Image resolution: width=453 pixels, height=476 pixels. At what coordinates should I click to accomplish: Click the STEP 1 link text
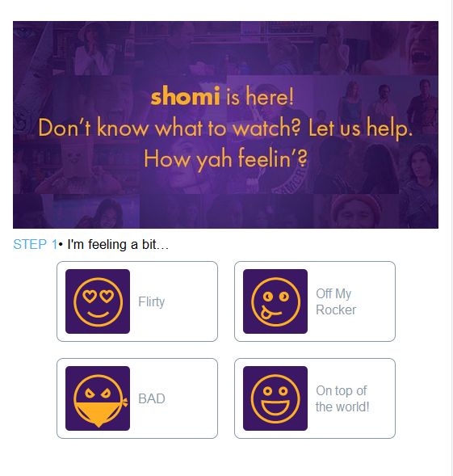pyautogui.click(x=36, y=244)
